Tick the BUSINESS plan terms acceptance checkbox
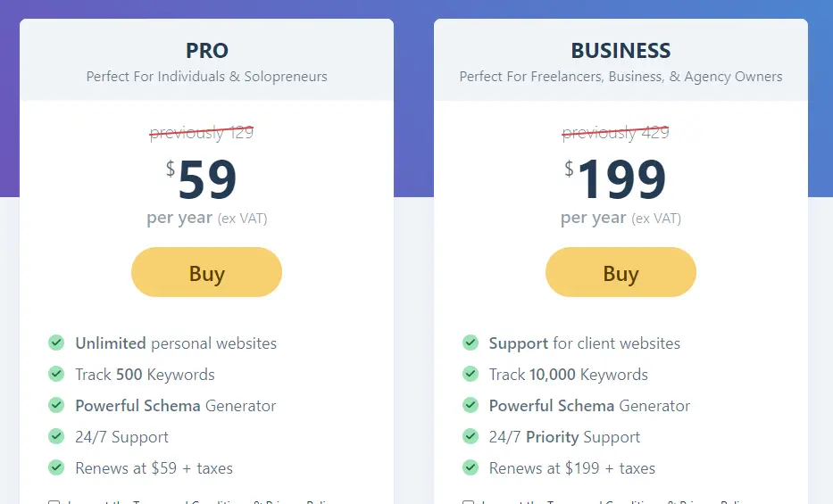This screenshot has width=833, height=504. [468, 502]
